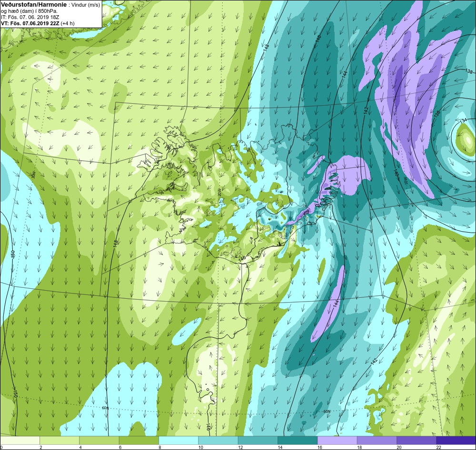Pick the 18–20 m/s purple legend swatch

[377, 440]
